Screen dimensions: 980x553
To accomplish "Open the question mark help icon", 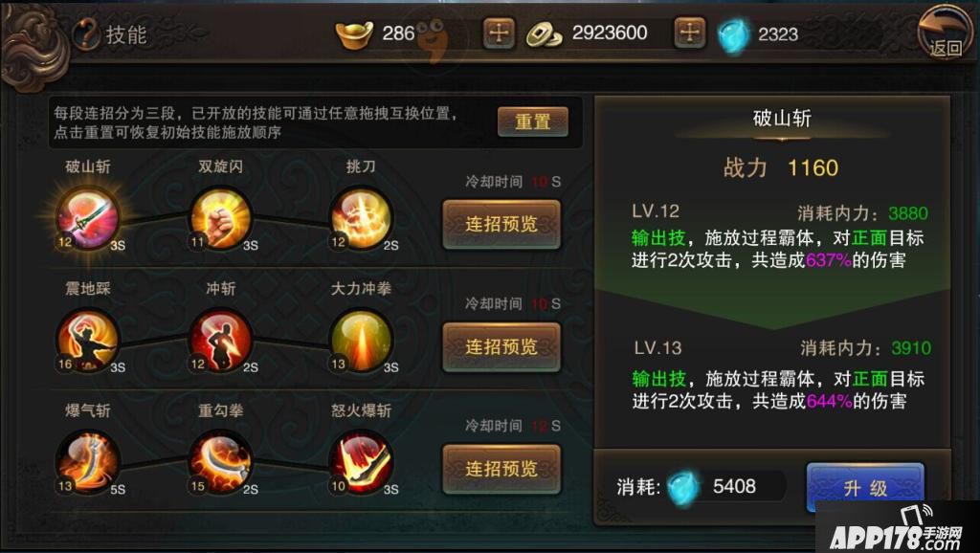I will [86, 33].
